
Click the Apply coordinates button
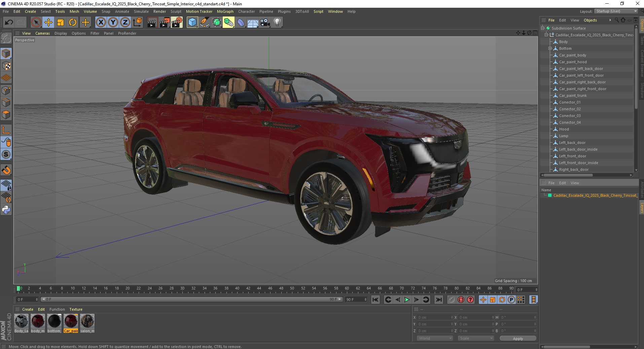[x=518, y=339]
